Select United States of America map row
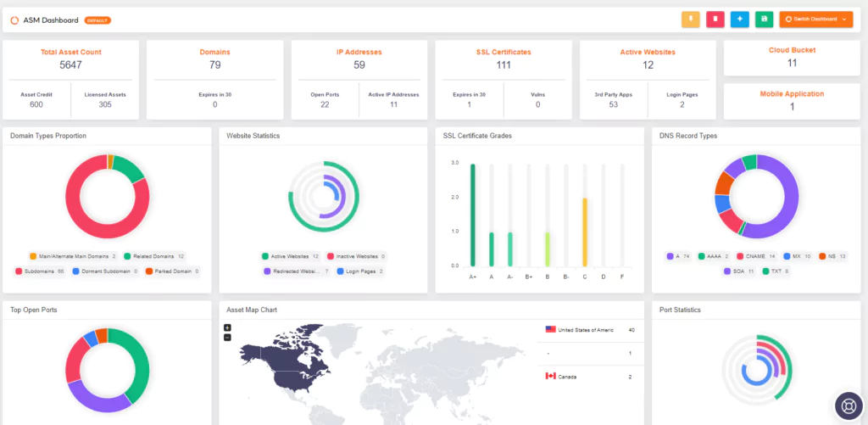 click(591, 330)
